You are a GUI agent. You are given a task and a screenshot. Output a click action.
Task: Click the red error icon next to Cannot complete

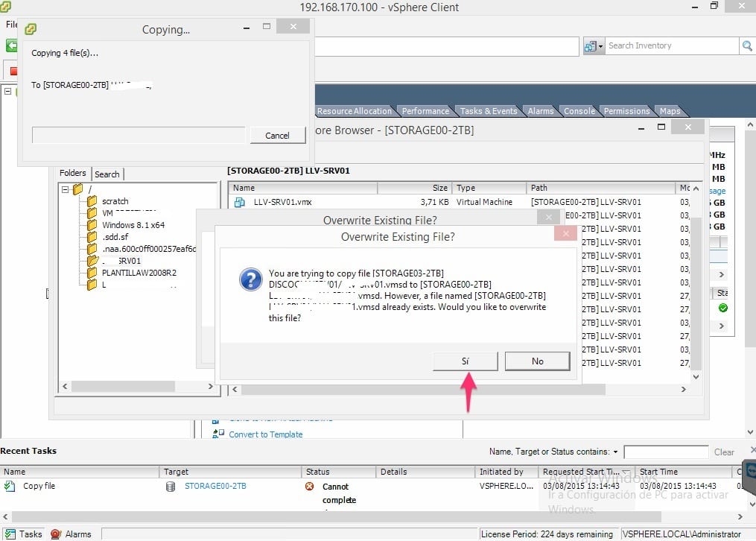point(311,486)
